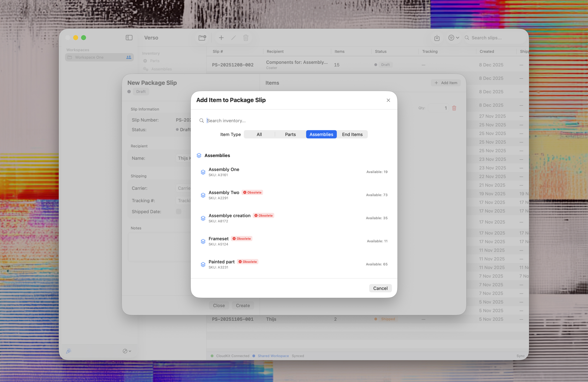
Task: Click the Cancel button
Action: point(380,288)
